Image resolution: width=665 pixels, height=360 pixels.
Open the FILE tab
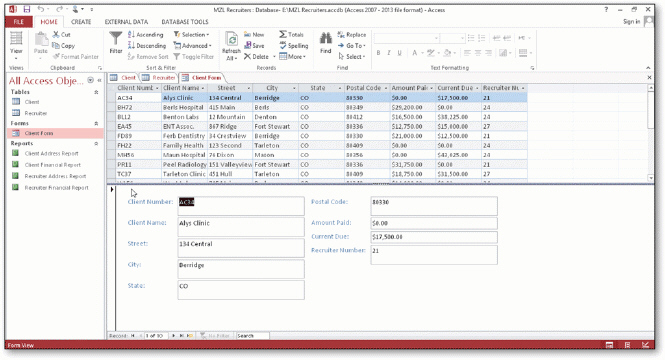coord(19,22)
